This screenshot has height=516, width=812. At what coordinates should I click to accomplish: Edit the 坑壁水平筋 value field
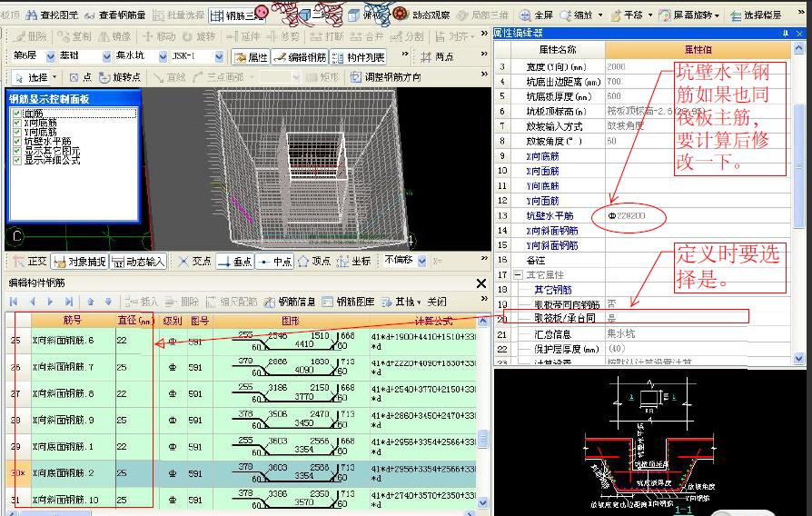[x=698, y=215]
